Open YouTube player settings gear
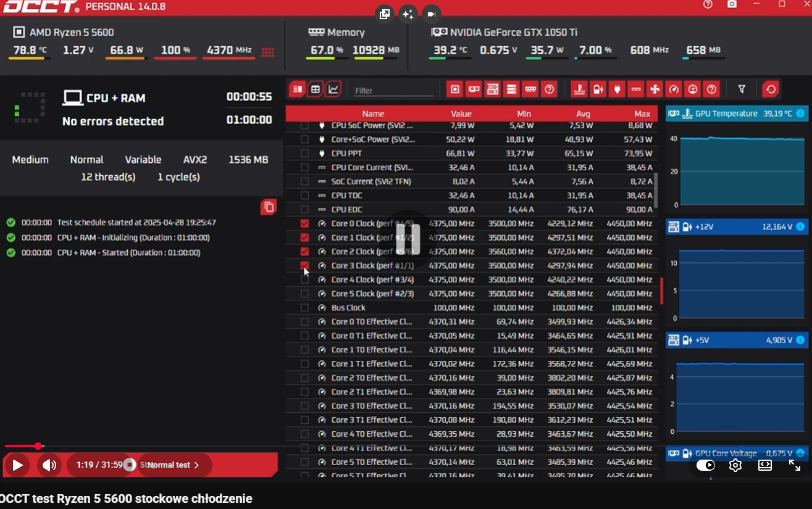Image resolution: width=812 pixels, height=509 pixels. tap(735, 465)
